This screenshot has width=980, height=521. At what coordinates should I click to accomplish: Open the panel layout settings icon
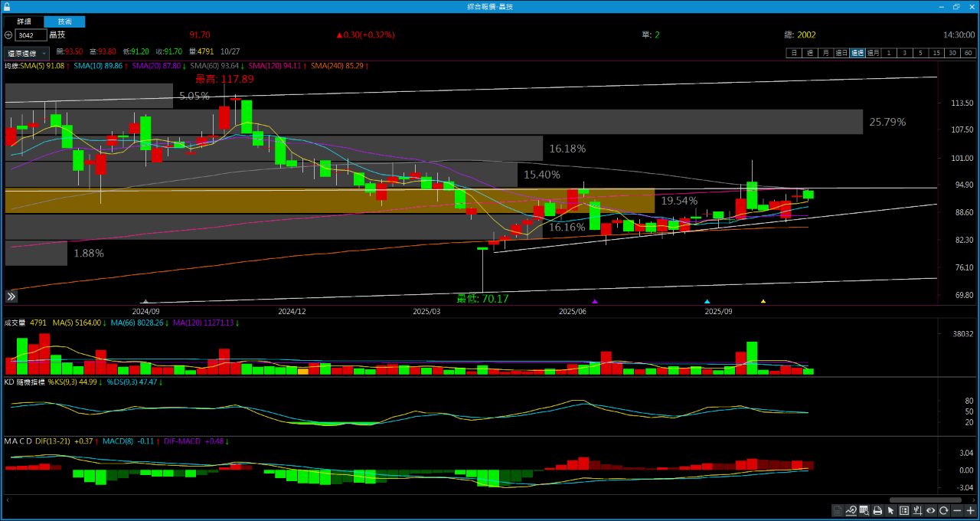[904, 510]
